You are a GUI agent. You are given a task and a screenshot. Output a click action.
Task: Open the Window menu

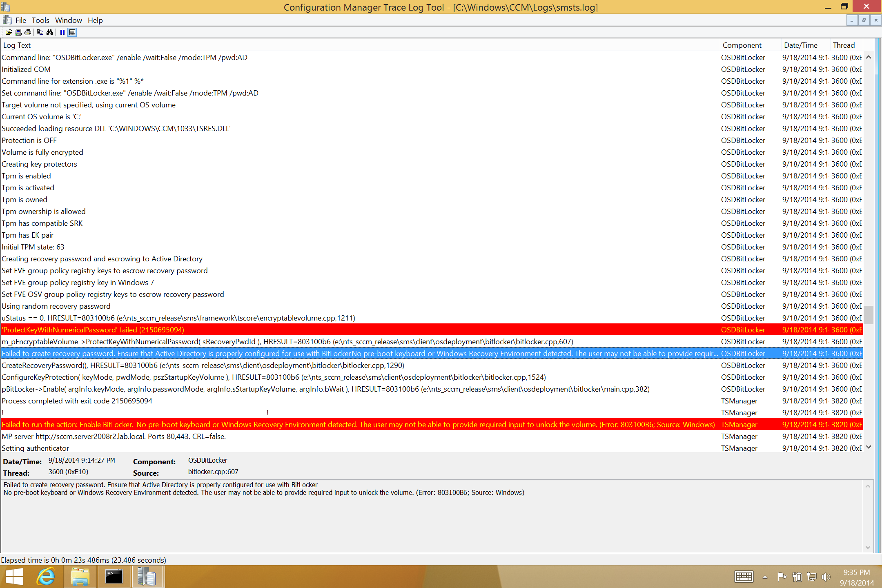[69, 20]
